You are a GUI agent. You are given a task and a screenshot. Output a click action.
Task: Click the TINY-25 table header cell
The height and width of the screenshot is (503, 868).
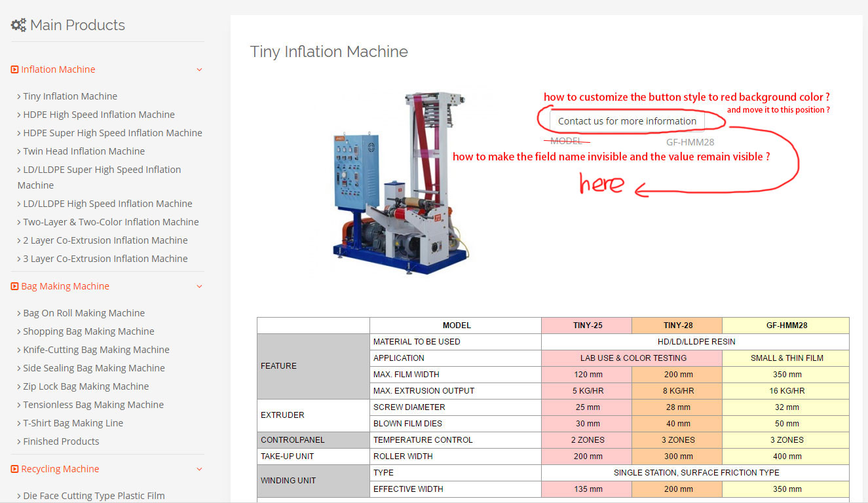tap(587, 326)
